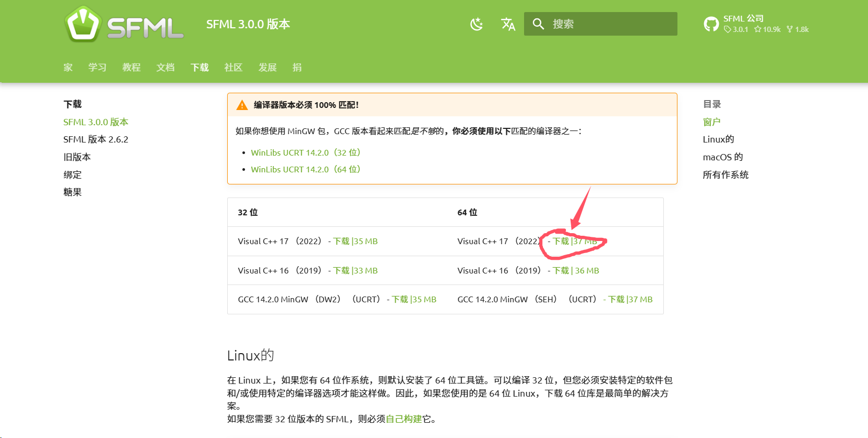The image size is (868, 438).
Task: Open the language translation selector icon
Action: click(508, 24)
